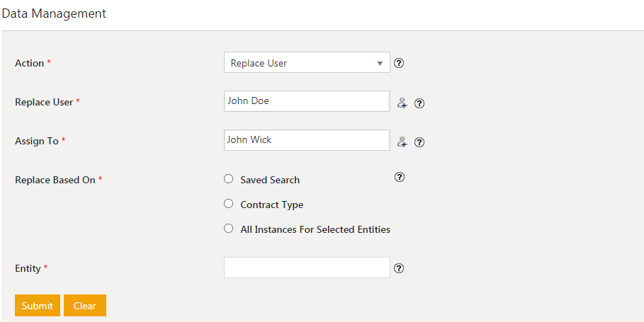Choose the Contract Type radio button
This screenshot has height=322, width=644.
[228, 204]
